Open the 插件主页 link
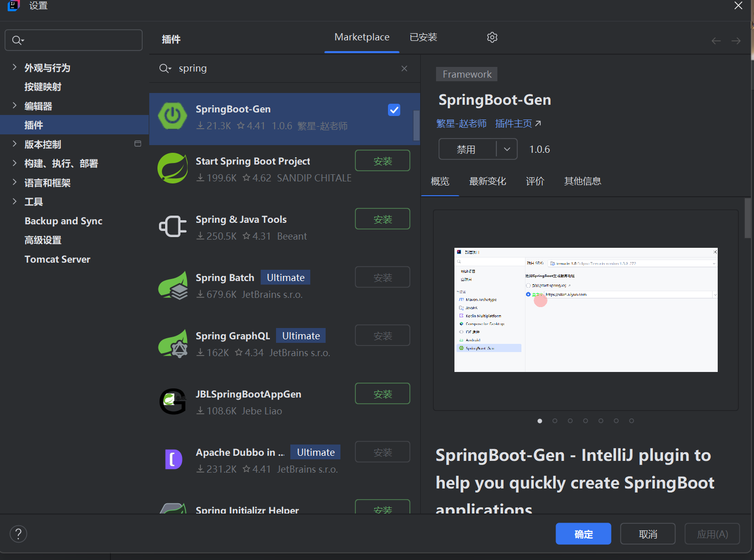 (518, 124)
